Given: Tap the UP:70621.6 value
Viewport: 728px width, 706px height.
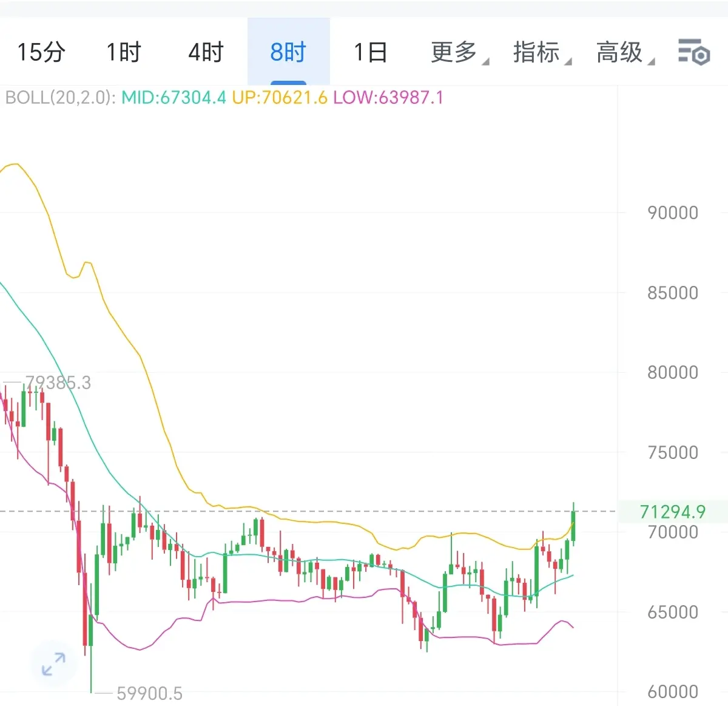Looking at the screenshot, I should (x=279, y=97).
